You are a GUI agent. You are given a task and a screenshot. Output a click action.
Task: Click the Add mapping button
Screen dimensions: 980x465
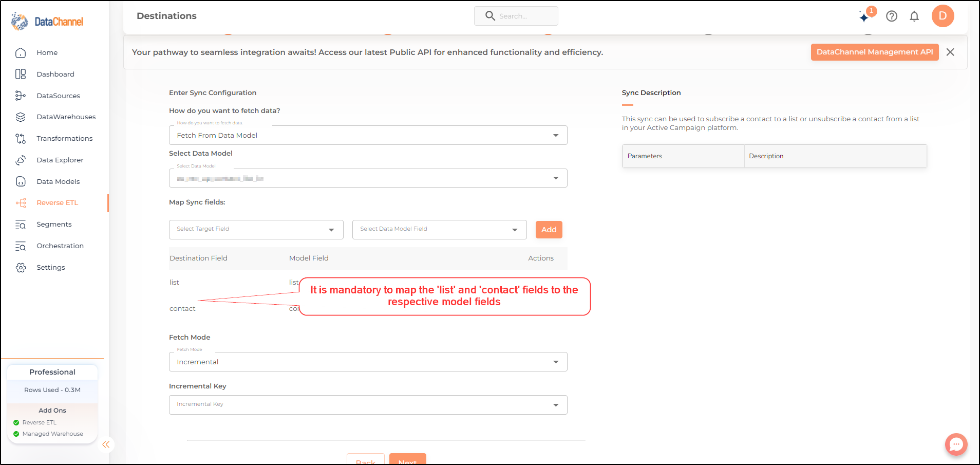coord(549,230)
